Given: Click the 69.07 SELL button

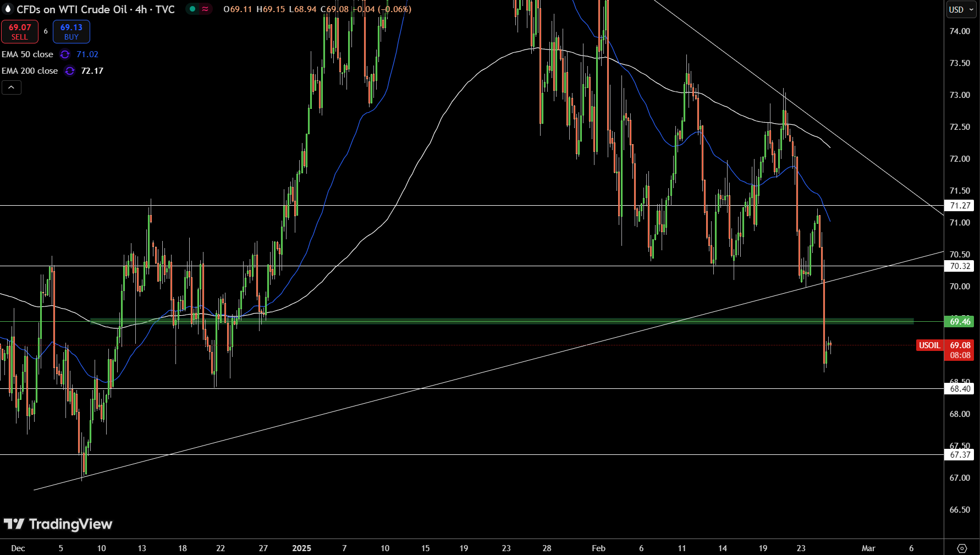Looking at the screenshot, I should coord(20,32).
